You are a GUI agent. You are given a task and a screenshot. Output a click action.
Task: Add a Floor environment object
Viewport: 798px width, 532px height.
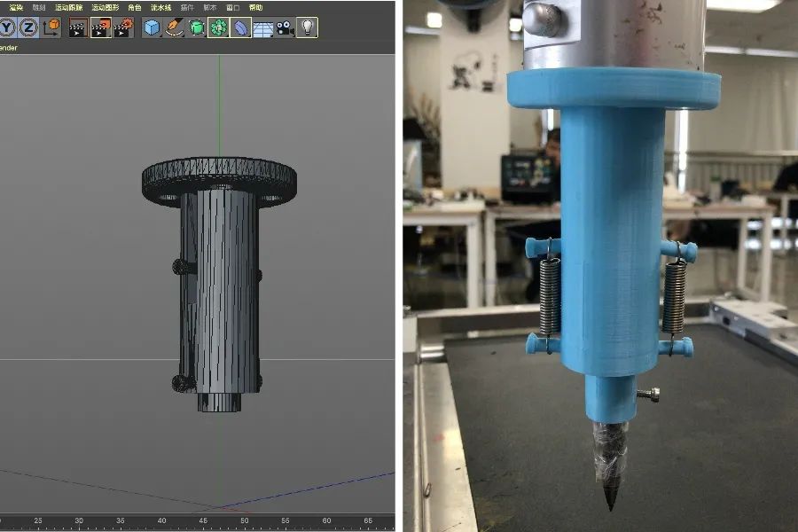click(263, 29)
